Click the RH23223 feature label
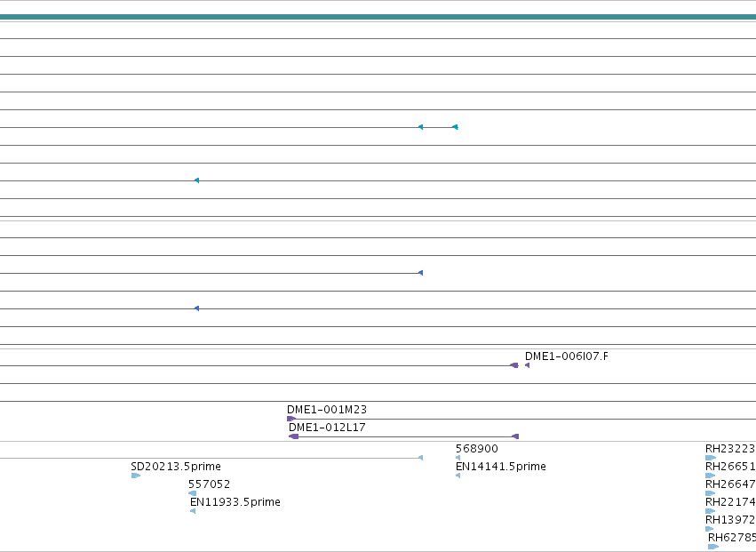This screenshot has width=756, height=552. pos(730,449)
